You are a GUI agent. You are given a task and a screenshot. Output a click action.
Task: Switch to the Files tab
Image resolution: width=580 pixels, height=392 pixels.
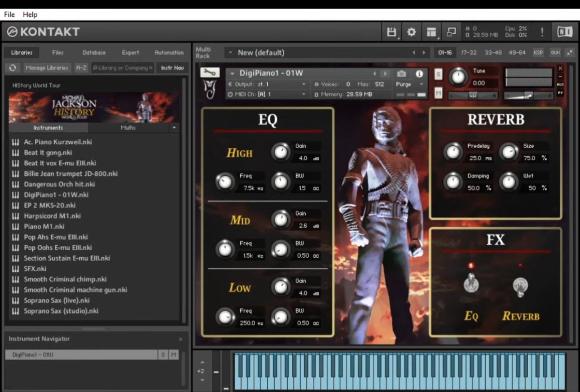[58, 53]
